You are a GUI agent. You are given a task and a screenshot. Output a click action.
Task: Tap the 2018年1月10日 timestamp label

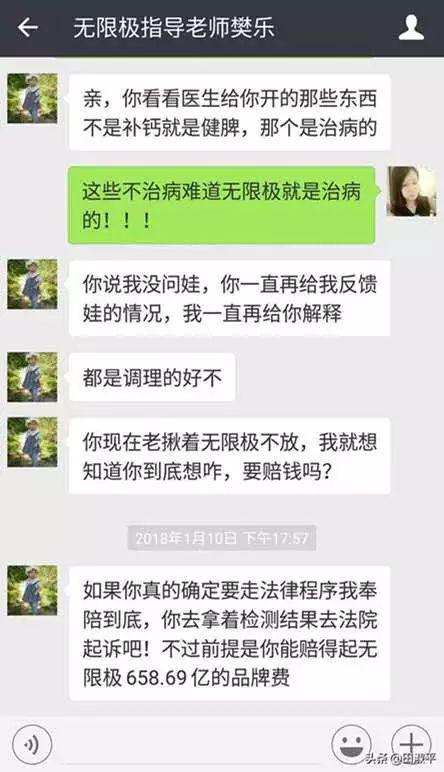pyautogui.click(x=222, y=537)
